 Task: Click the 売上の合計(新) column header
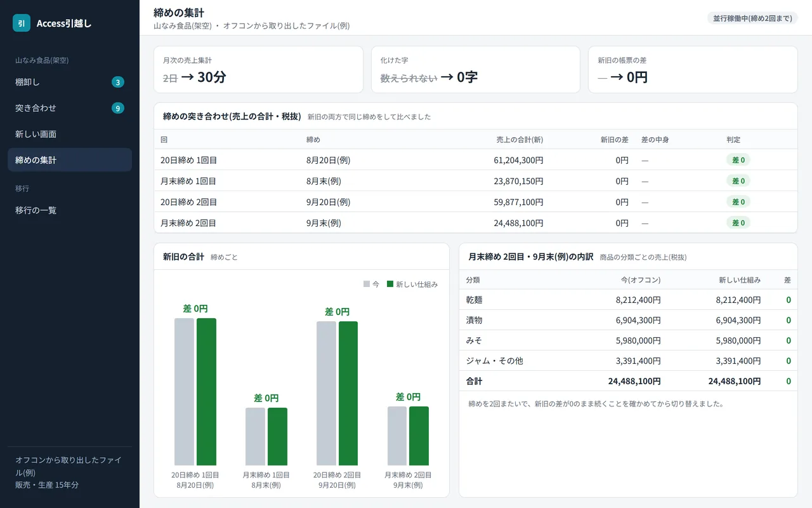pos(520,140)
